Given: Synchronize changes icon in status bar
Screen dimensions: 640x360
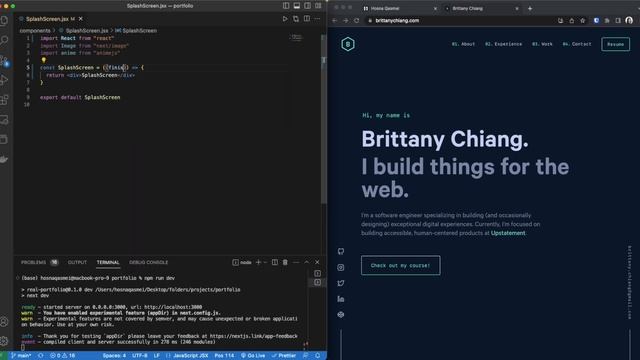Looking at the screenshot, I should coord(41,356).
